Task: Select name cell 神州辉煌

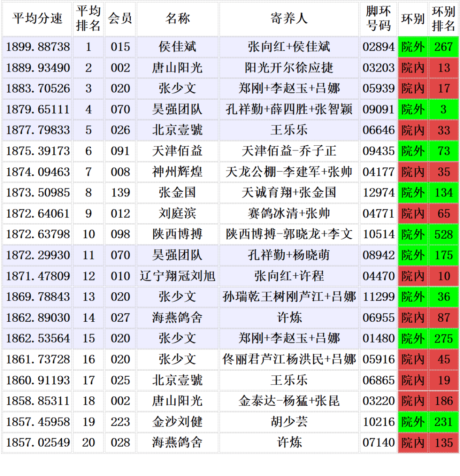Action: [178, 172]
